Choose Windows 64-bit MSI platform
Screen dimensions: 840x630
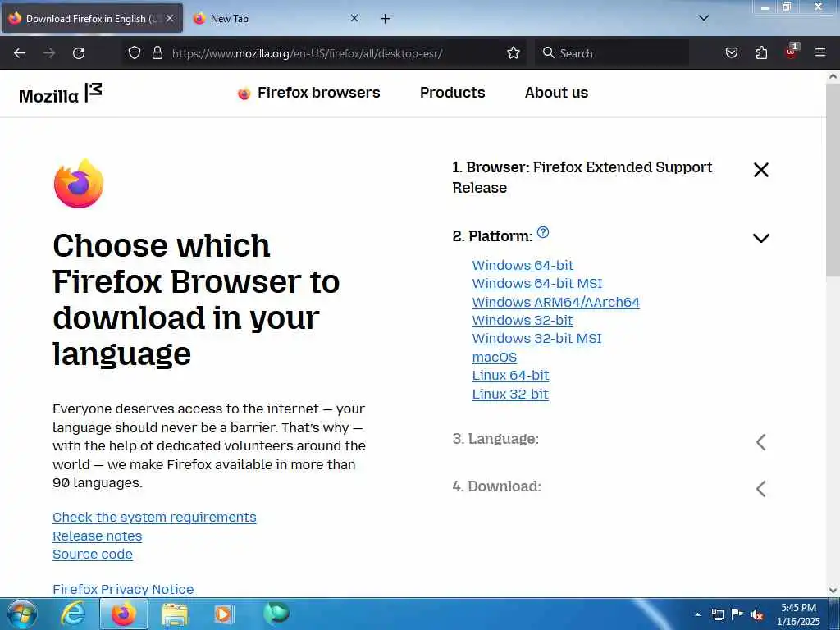click(x=536, y=283)
